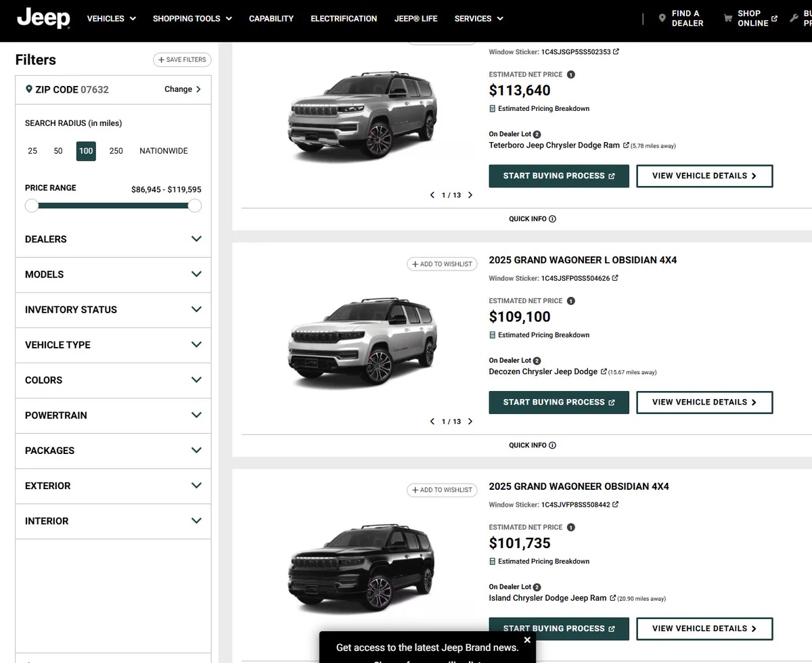Click the ZIP code location pin icon
This screenshot has height=663, width=812.
[x=29, y=89]
